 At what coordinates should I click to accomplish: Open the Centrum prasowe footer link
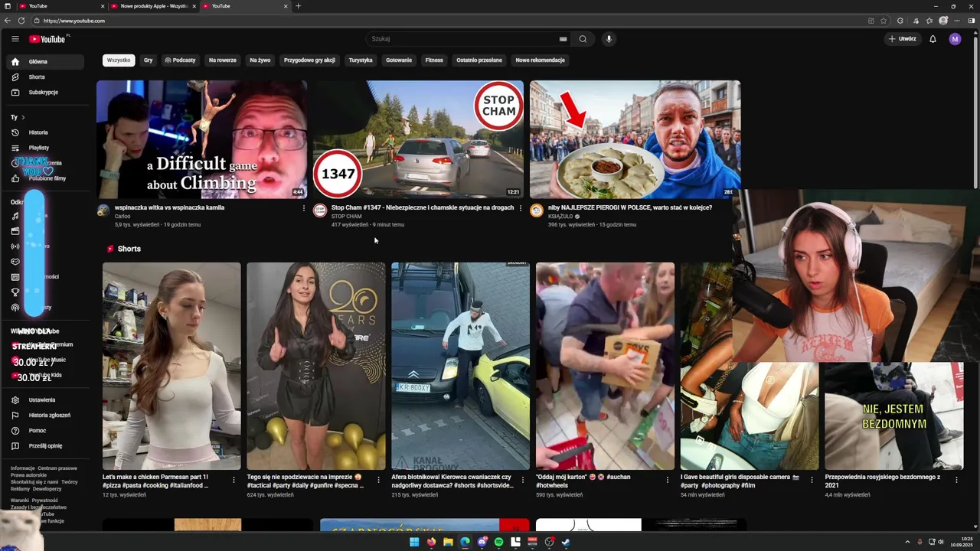point(57,468)
